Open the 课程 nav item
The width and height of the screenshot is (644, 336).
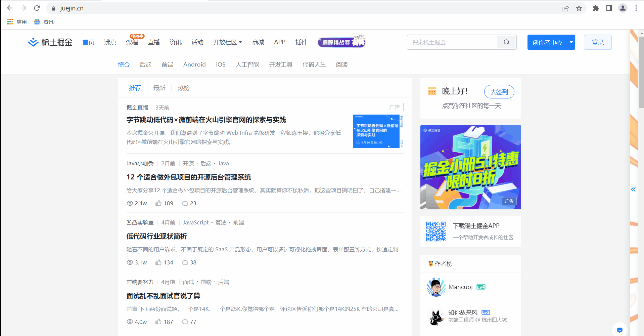[132, 42]
